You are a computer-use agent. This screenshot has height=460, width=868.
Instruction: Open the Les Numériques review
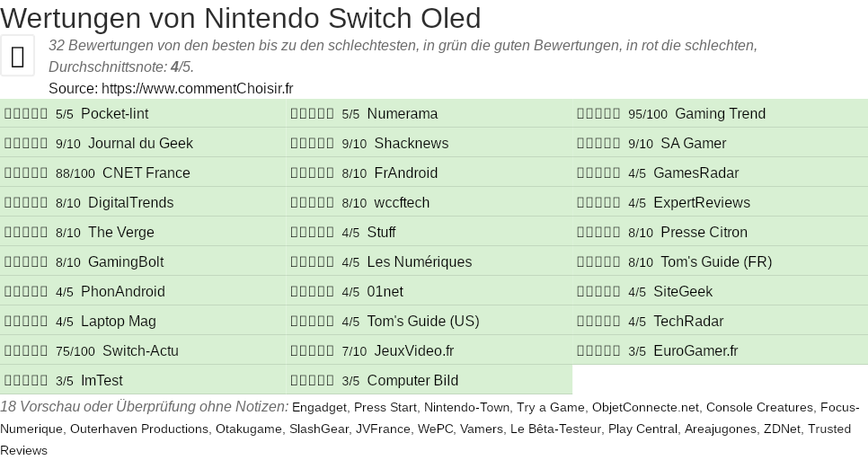[x=419, y=262]
